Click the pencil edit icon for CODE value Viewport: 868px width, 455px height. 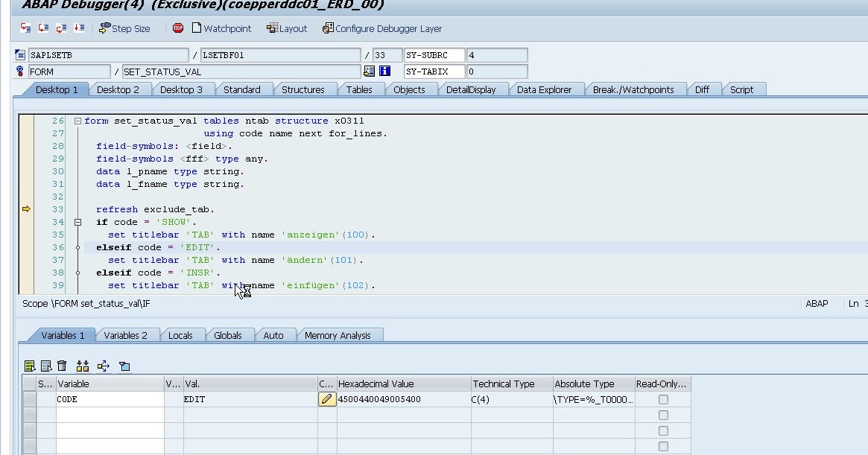326,399
